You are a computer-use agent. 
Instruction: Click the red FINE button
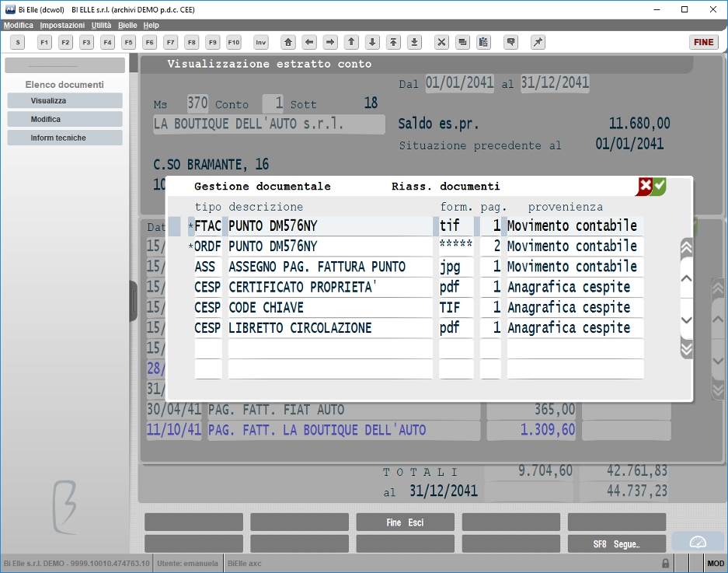click(x=703, y=42)
